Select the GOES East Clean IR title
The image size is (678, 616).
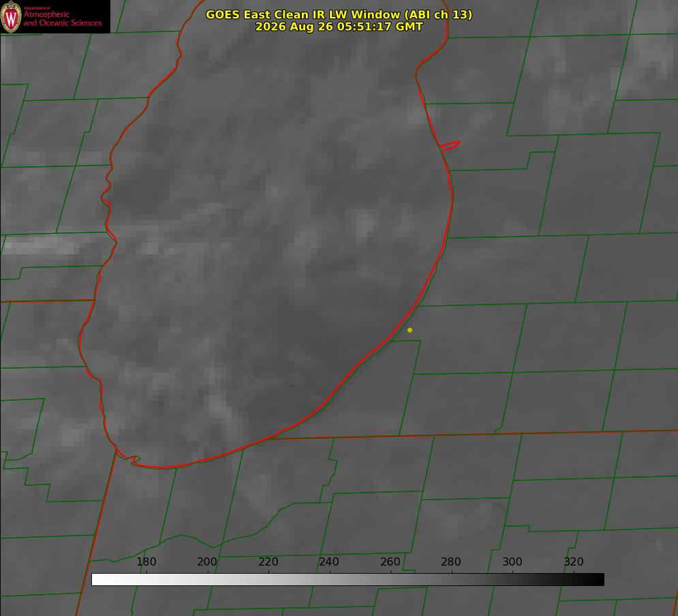[339, 14]
